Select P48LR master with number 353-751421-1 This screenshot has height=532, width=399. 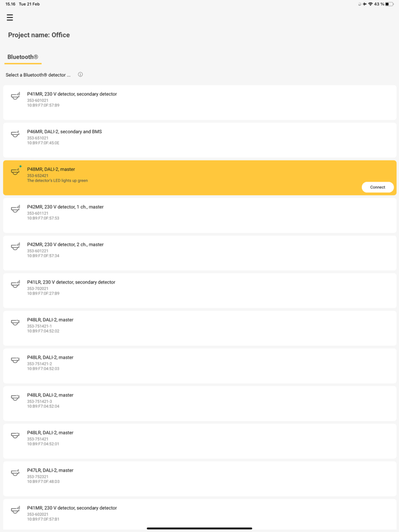coord(199,329)
